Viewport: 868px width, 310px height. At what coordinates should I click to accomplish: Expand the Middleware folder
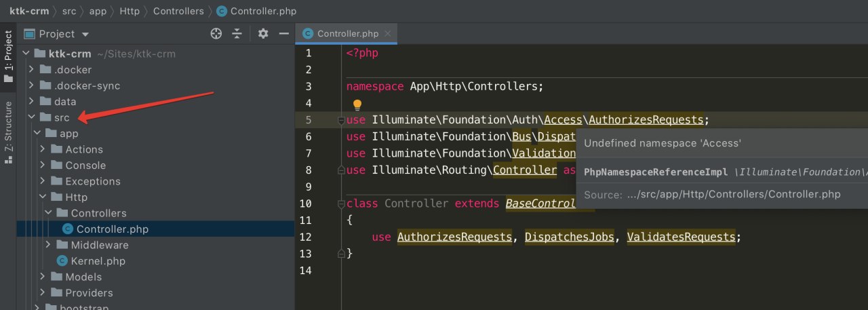(x=47, y=245)
